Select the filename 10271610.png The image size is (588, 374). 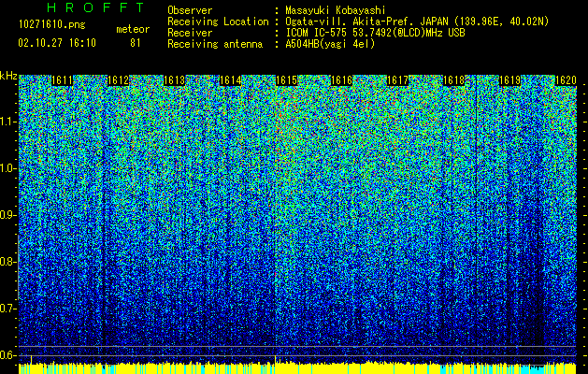coord(51,25)
